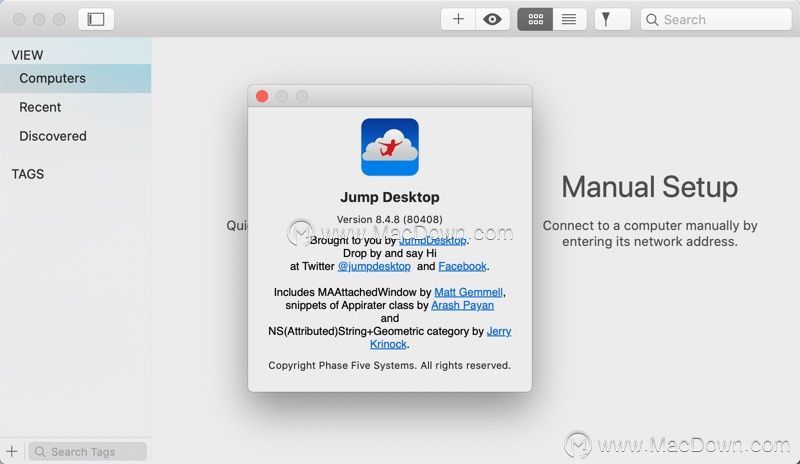Add a new computer with the plus button

[x=458, y=19]
